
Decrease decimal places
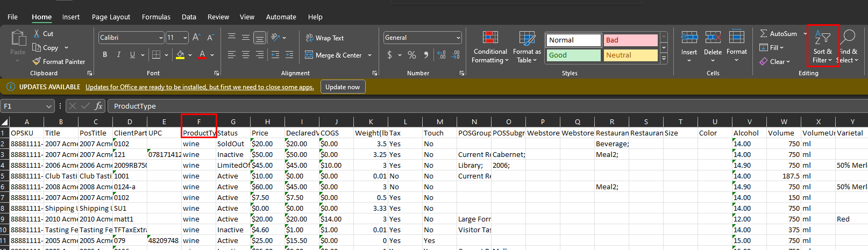456,55
